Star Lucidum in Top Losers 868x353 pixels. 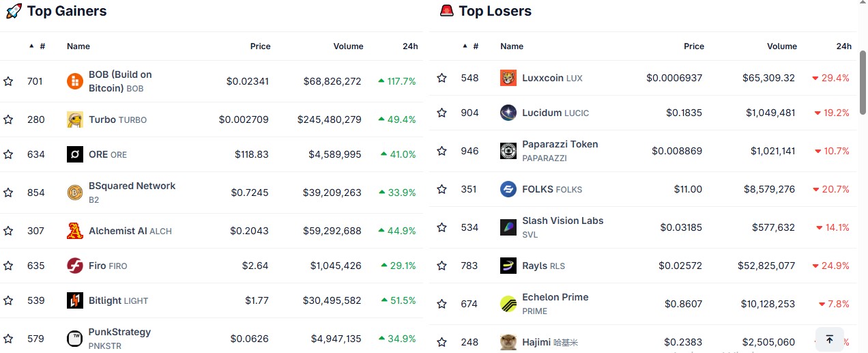442,113
